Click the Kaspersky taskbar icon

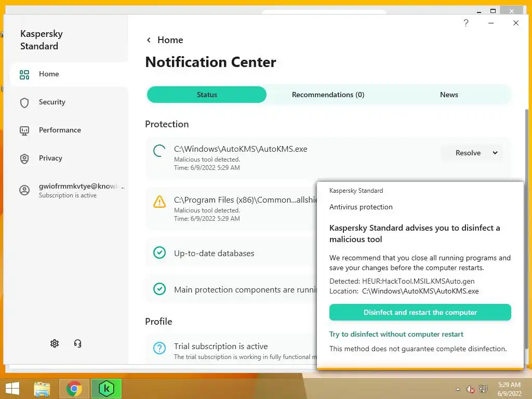click(x=106, y=389)
